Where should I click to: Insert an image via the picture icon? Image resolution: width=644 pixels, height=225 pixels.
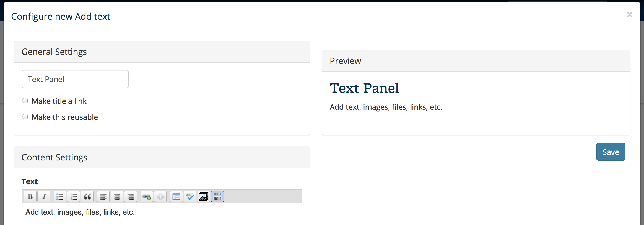click(204, 197)
